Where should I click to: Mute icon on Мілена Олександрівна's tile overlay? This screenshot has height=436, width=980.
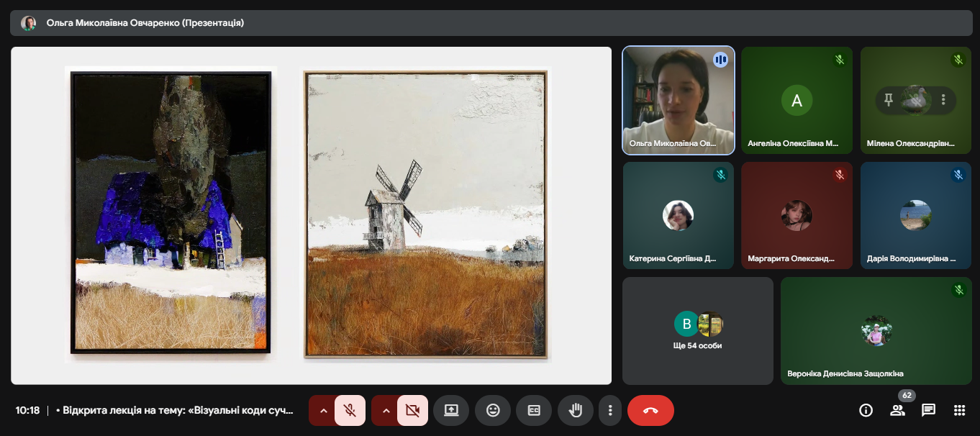916,100
